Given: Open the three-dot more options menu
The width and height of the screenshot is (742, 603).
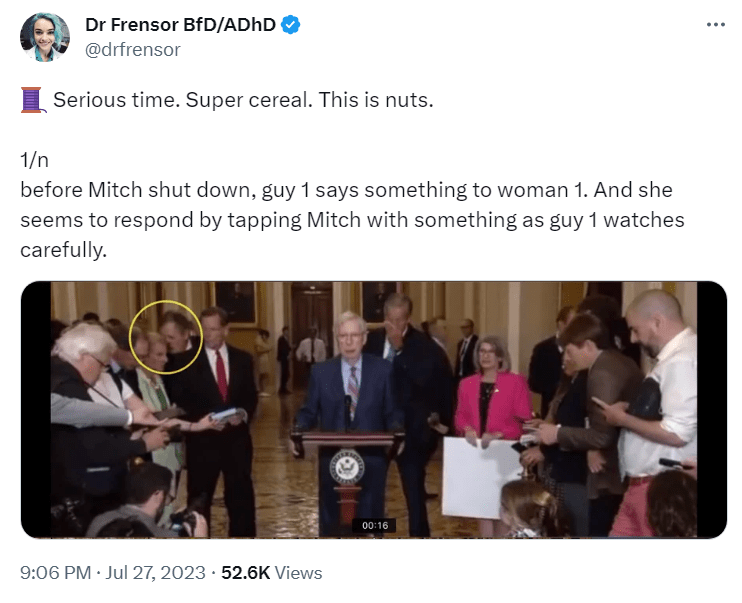Looking at the screenshot, I should (714, 24).
